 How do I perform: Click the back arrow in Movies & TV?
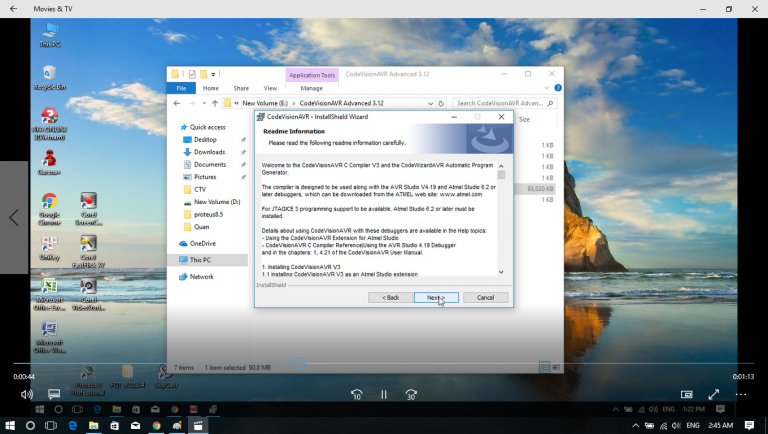tap(14, 8)
